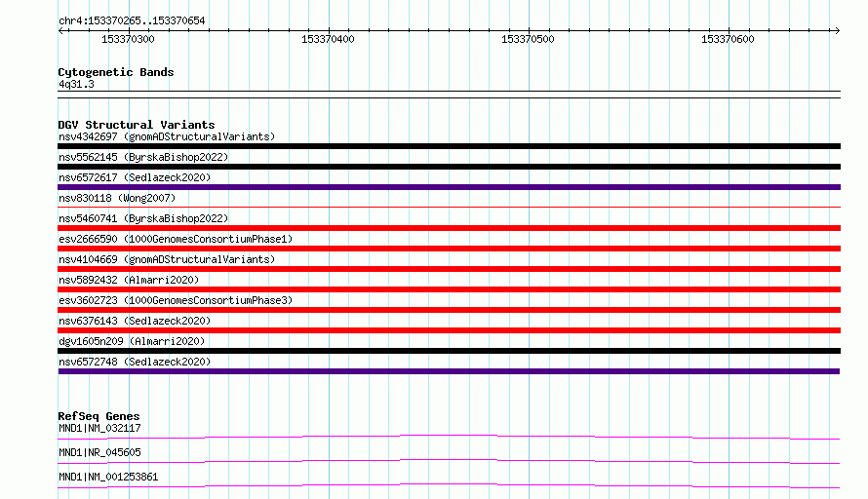Click the thin red line under nsv830118
The width and height of the screenshot is (868, 499).
[x=449, y=207]
